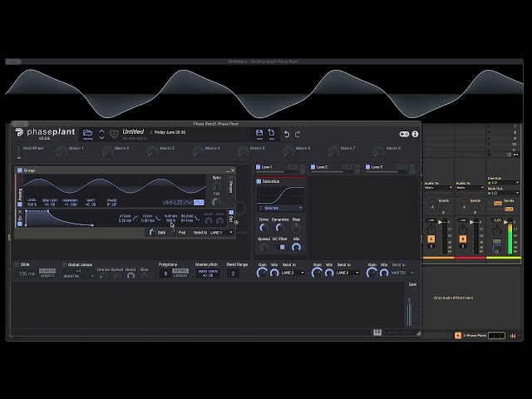This screenshot has height=399, width=532.
Task: Toggle the Analog oscillator enable square
Action: (20, 204)
